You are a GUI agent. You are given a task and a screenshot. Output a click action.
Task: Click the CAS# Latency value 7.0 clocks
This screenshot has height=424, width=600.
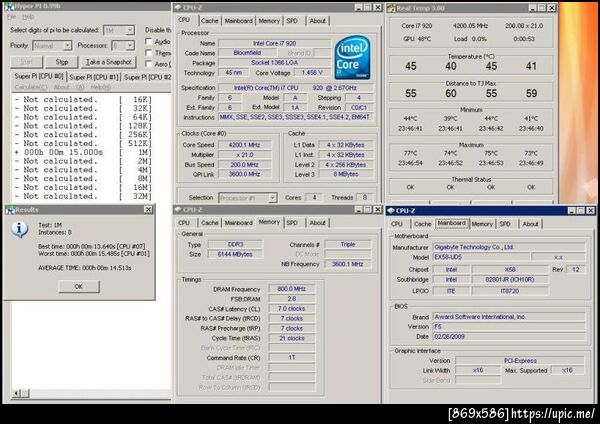[x=292, y=308]
